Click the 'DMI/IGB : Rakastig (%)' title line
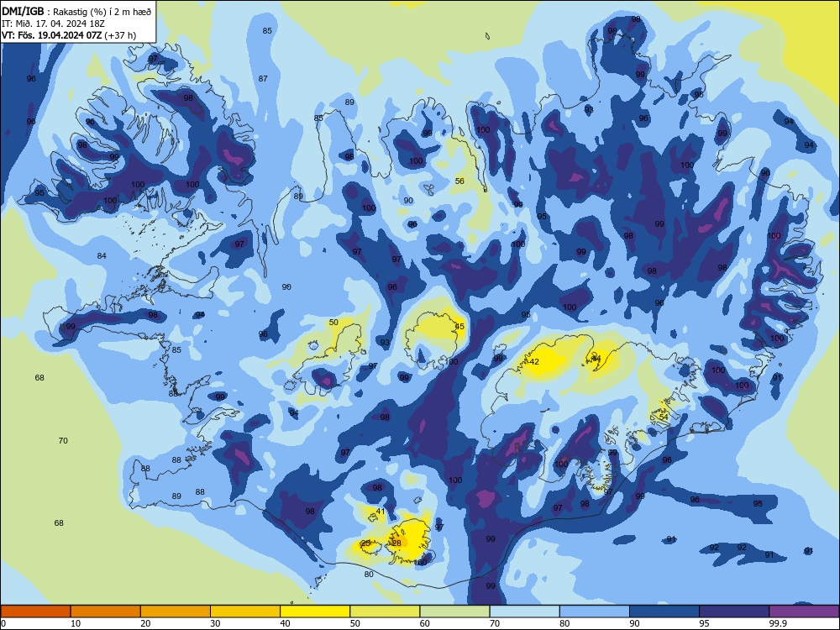Screen dimensions: 840x630 point(77,11)
